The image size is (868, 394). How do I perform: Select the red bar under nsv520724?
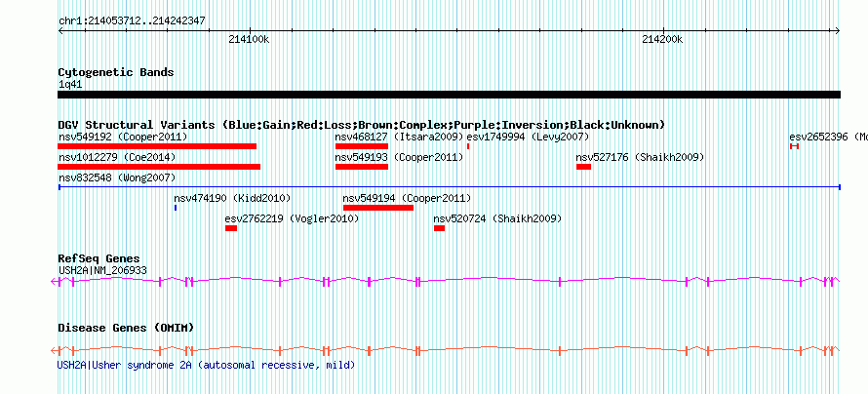tap(440, 228)
